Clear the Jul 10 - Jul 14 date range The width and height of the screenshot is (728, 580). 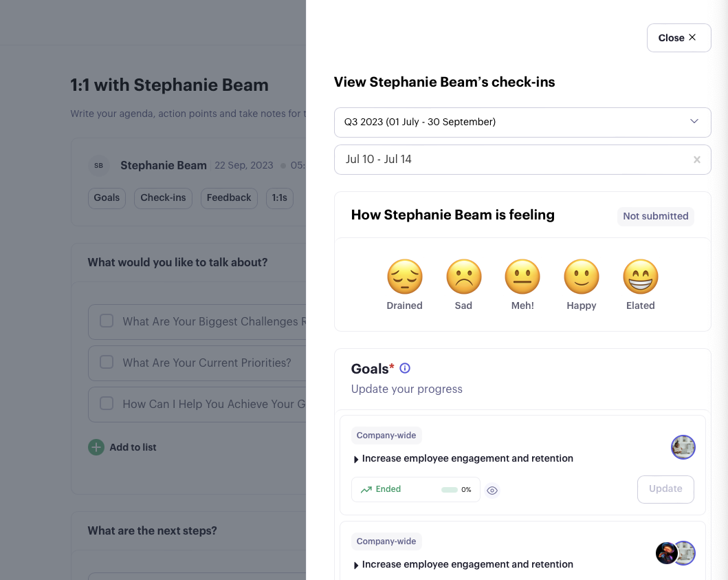point(697,160)
